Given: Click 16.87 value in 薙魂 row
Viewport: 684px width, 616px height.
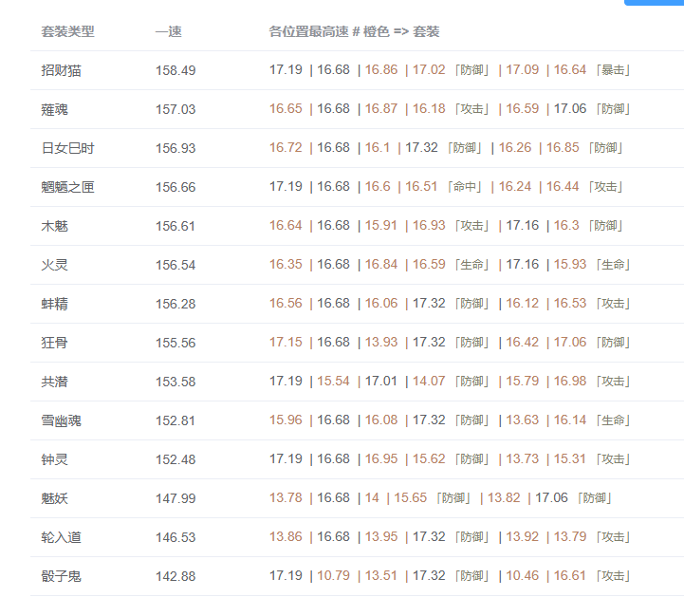Looking at the screenshot, I should click(x=381, y=108).
